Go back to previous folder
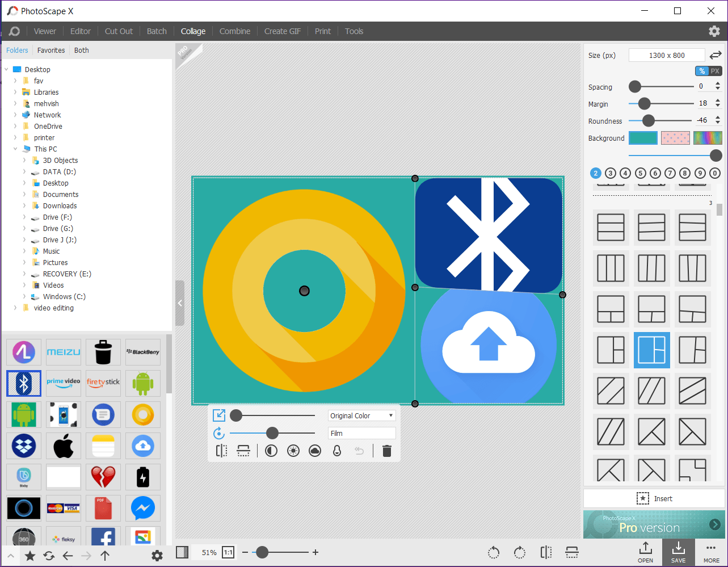The height and width of the screenshot is (567, 728). click(68, 556)
